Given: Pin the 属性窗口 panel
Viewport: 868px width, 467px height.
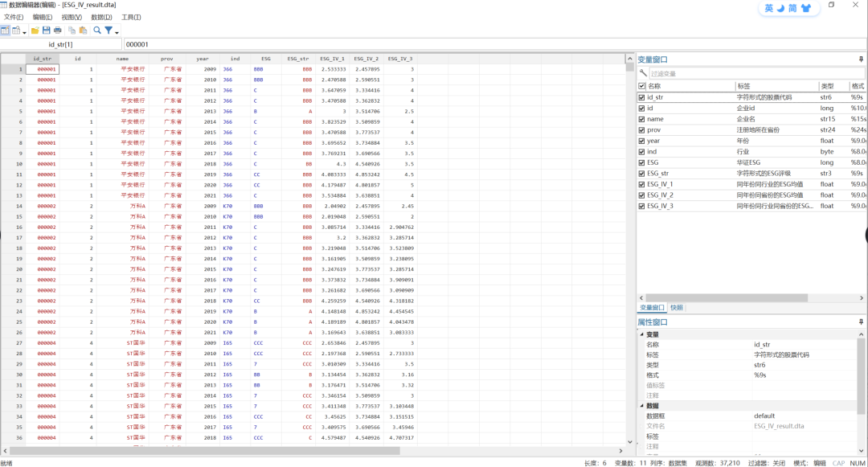Looking at the screenshot, I should point(861,322).
